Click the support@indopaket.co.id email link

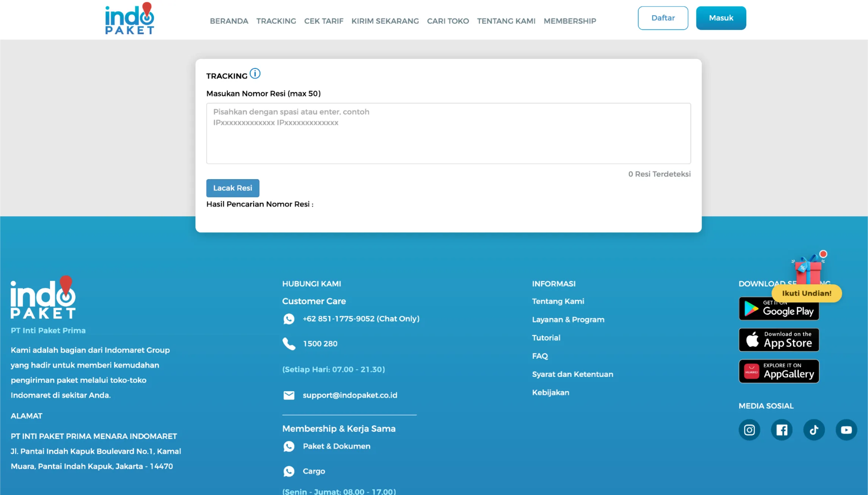point(350,395)
